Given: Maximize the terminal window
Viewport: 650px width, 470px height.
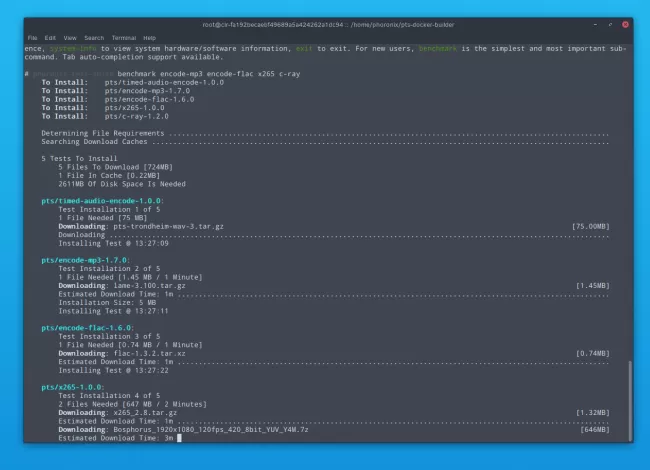Looking at the screenshot, I should click(610, 24).
